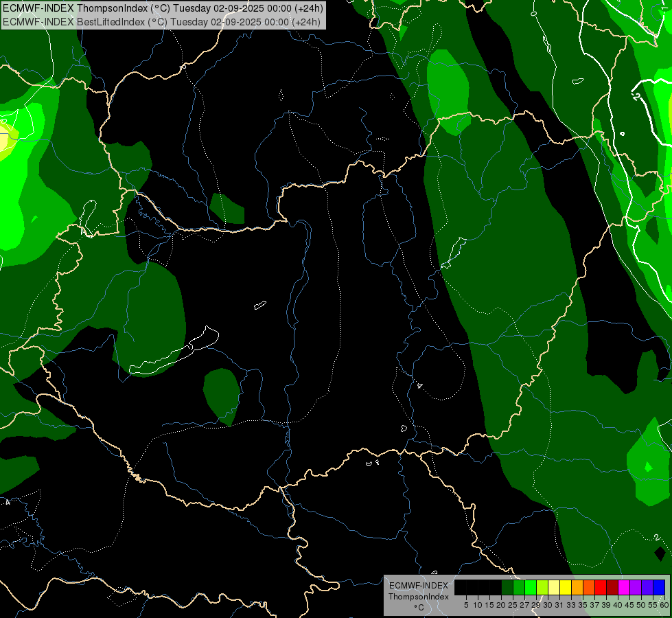Pick the bright green 27–29 legend swatch
Image resolution: width=672 pixels, height=618 pixels.
tap(531, 587)
